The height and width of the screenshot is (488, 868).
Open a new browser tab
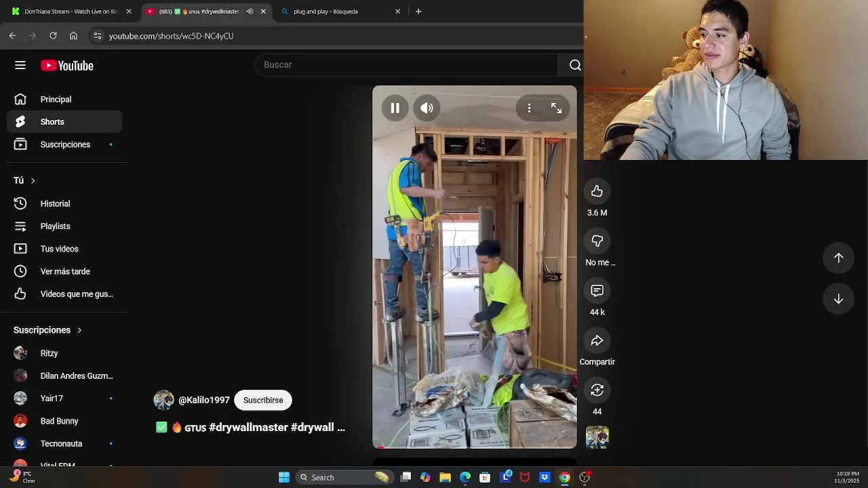(418, 12)
